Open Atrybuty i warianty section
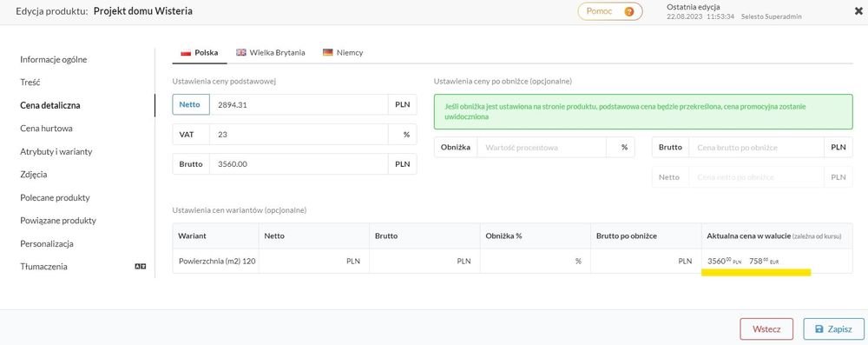This screenshot has height=345, width=868. [56, 151]
